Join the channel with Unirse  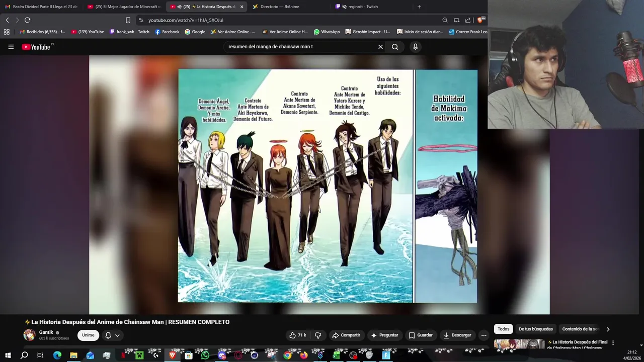click(x=88, y=335)
